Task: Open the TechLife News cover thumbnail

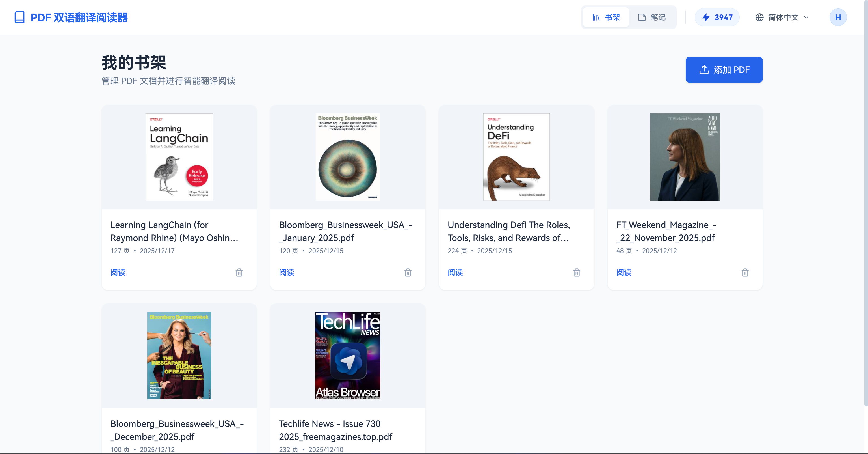Action: point(347,356)
